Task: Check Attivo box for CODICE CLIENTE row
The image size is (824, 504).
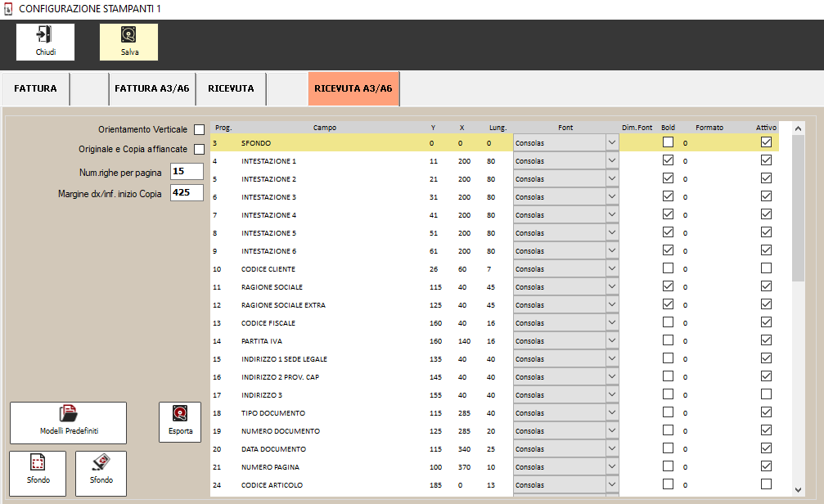Action: click(x=766, y=268)
